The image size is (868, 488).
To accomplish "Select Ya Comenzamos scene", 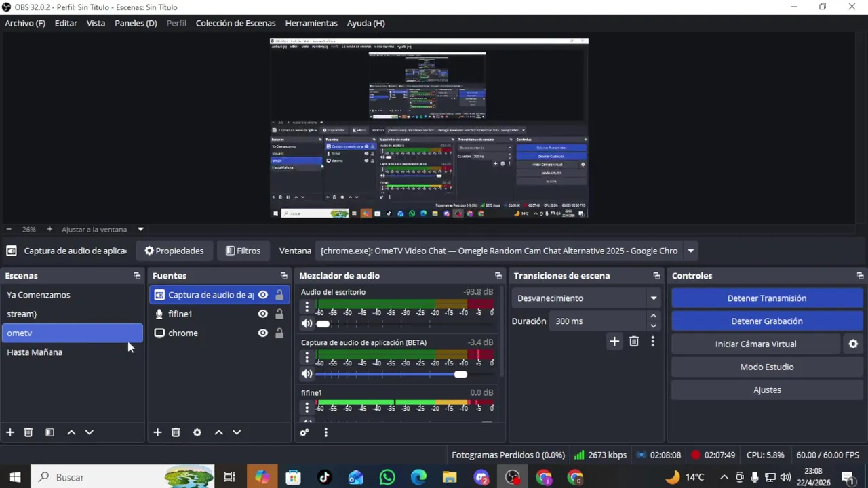I will coord(72,295).
